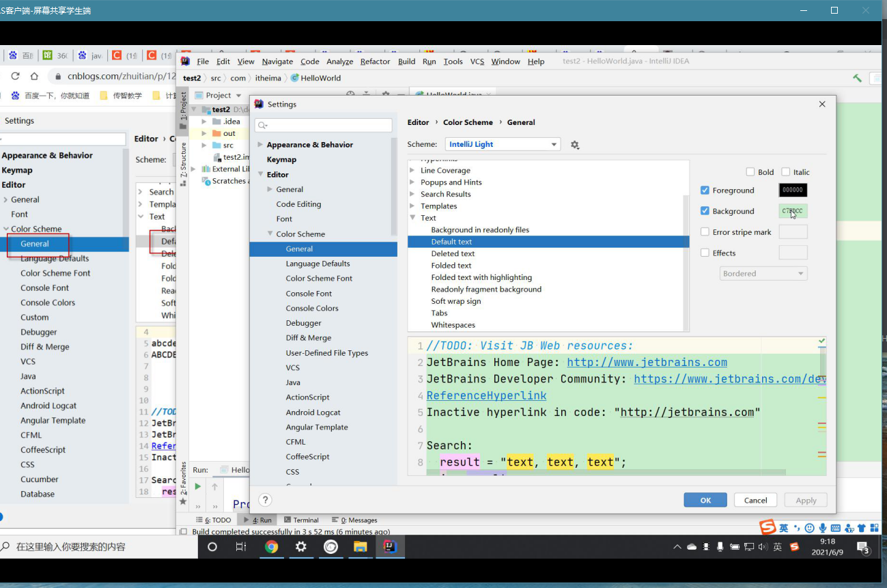Open the 1: Project tool window strip
887x588 pixels.
coord(183,110)
